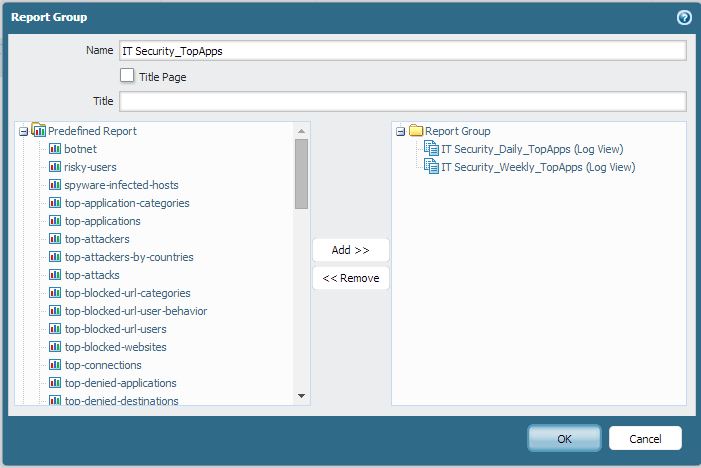
Task: Select the spyware-infected-hosts label
Action: 121,185
